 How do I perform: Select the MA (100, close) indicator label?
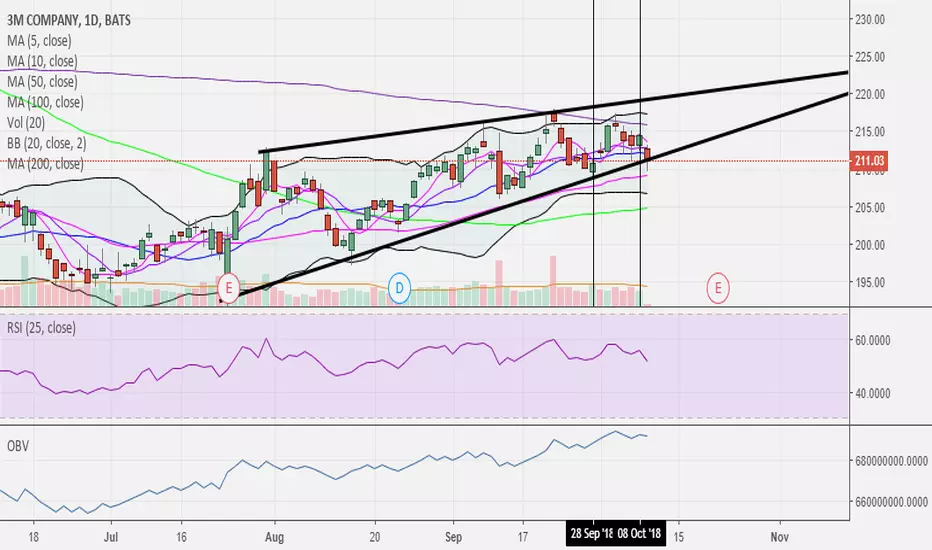tap(45, 102)
